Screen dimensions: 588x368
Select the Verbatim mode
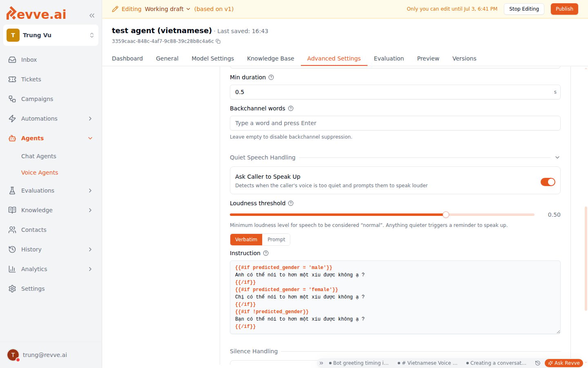point(246,240)
